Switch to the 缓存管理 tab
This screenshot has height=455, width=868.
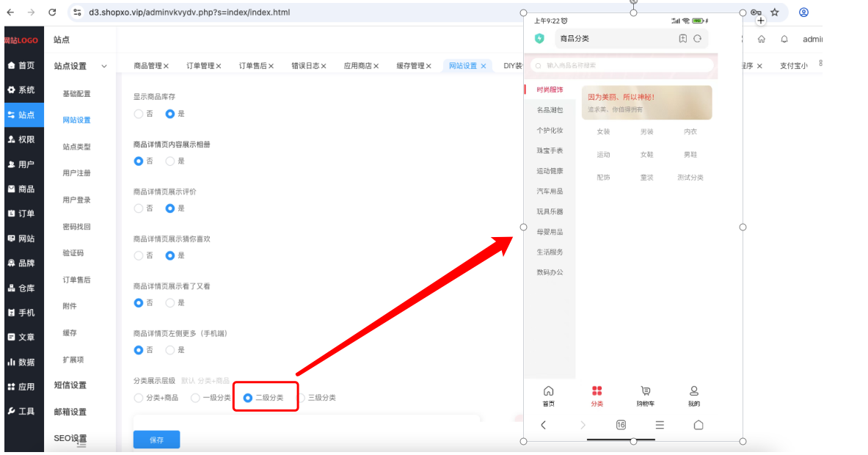410,66
